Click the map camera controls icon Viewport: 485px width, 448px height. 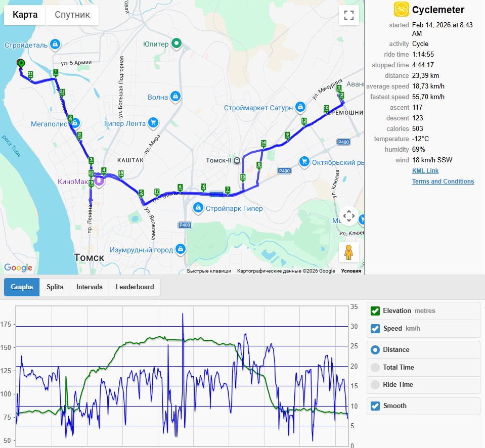348,216
